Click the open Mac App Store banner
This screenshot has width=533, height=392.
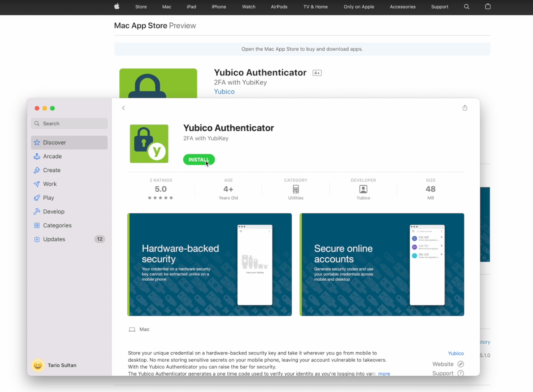302,49
